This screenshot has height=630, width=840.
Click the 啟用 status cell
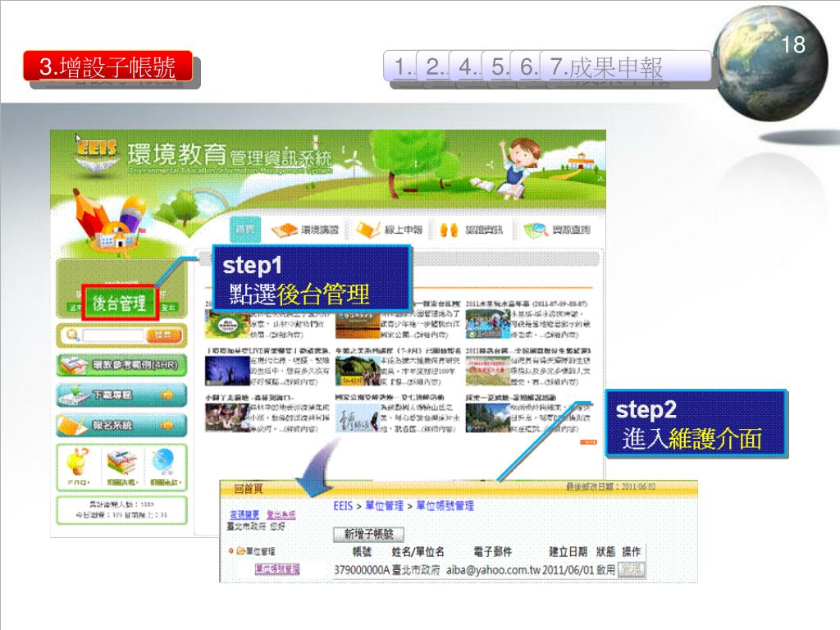[605, 570]
